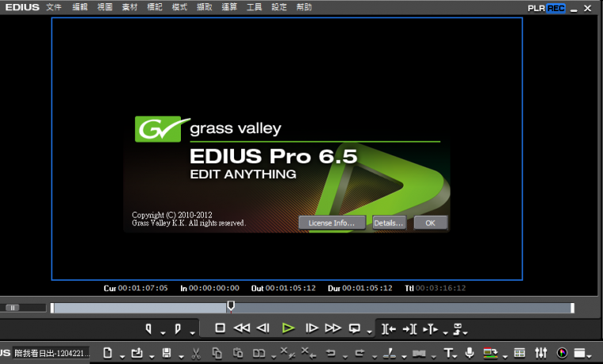Move to next edit point
The width and height of the screenshot is (603, 364).
[x=409, y=329]
